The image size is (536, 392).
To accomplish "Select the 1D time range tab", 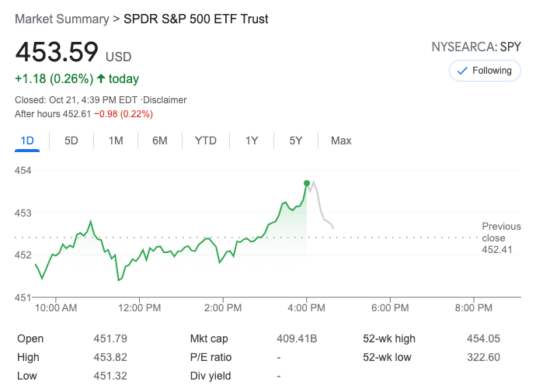I will [x=27, y=140].
